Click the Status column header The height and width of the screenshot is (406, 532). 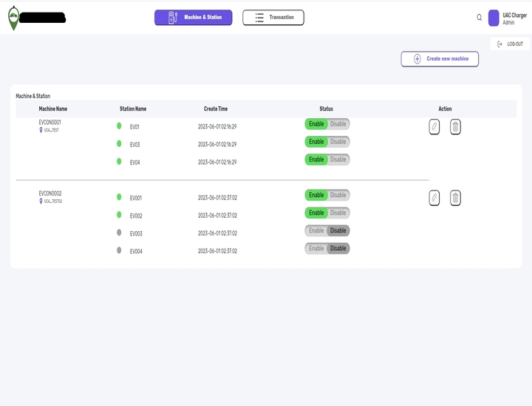tap(327, 109)
